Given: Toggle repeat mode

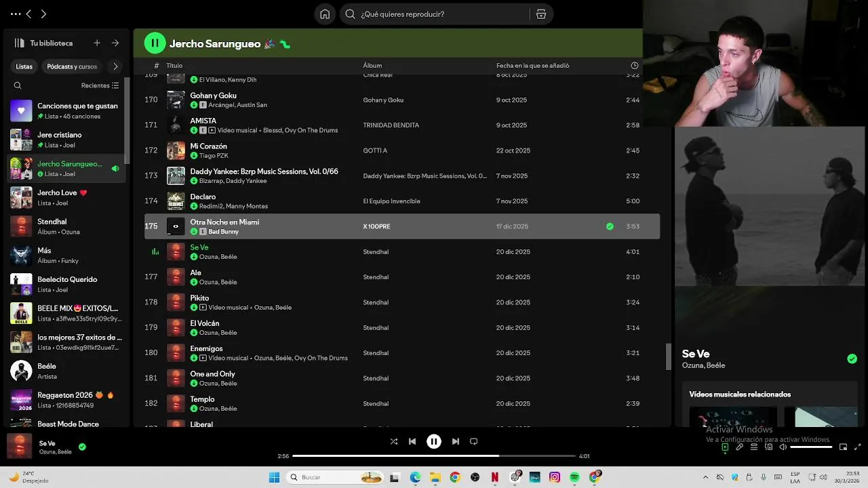Looking at the screenshot, I should tap(474, 441).
